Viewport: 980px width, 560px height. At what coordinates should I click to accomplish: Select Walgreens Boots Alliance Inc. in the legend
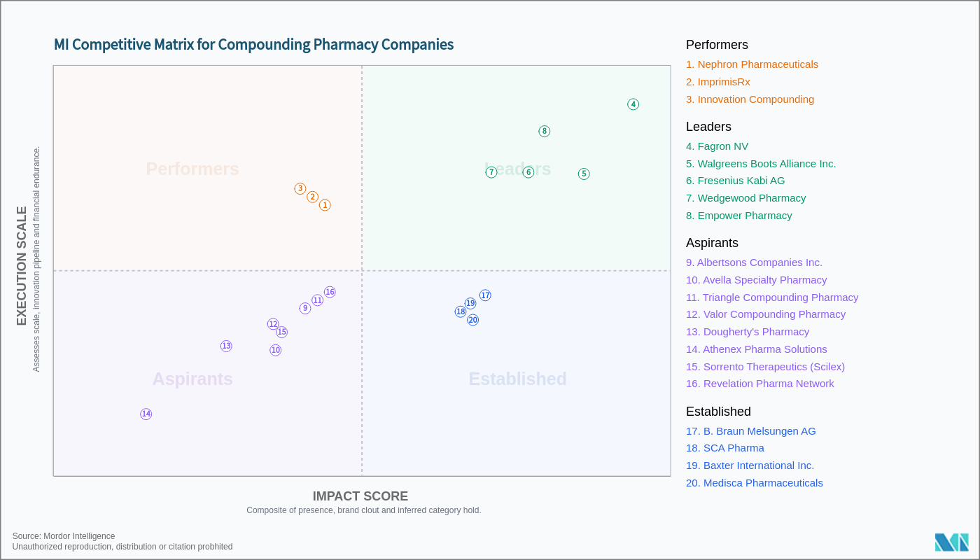(x=761, y=164)
